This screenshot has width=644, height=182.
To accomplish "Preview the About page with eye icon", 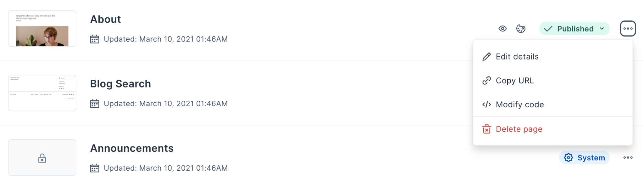I will tap(502, 29).
